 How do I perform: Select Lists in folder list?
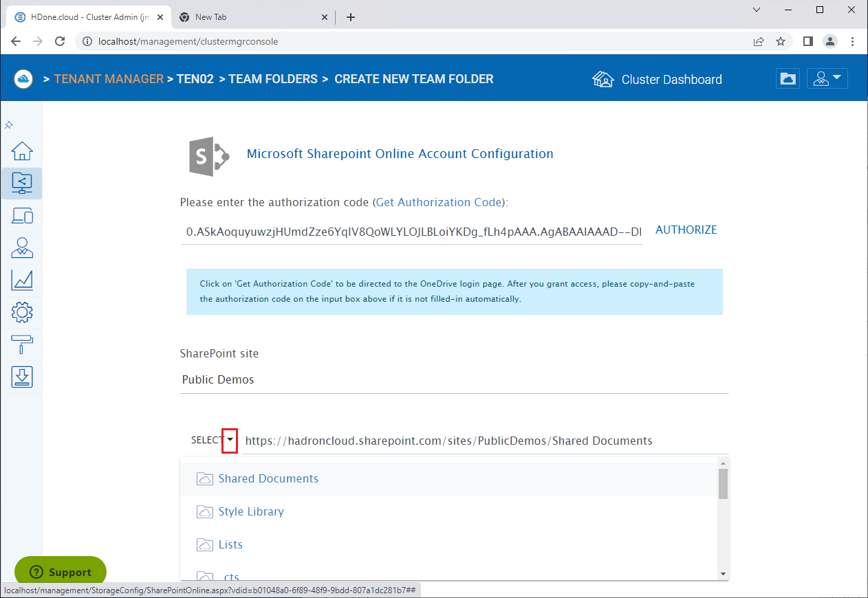click(448, 545)
